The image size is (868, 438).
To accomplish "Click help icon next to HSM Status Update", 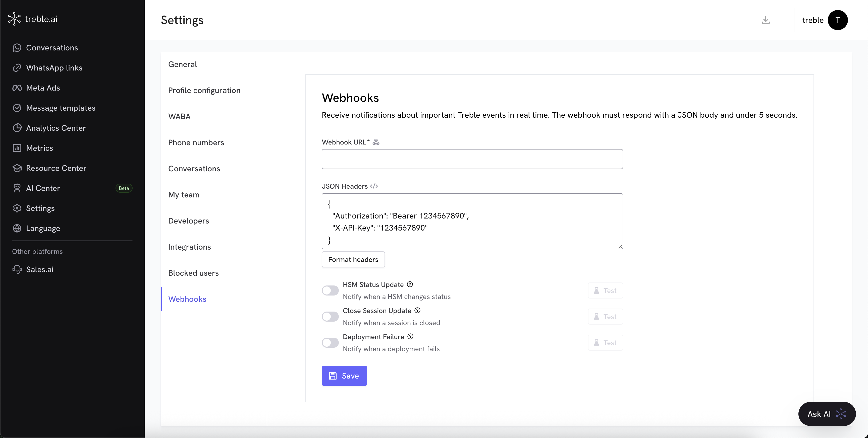I will (x=410, y=284).
